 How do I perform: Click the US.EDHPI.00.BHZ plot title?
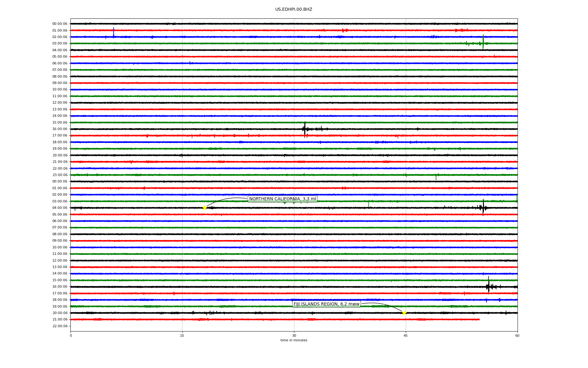294,10
